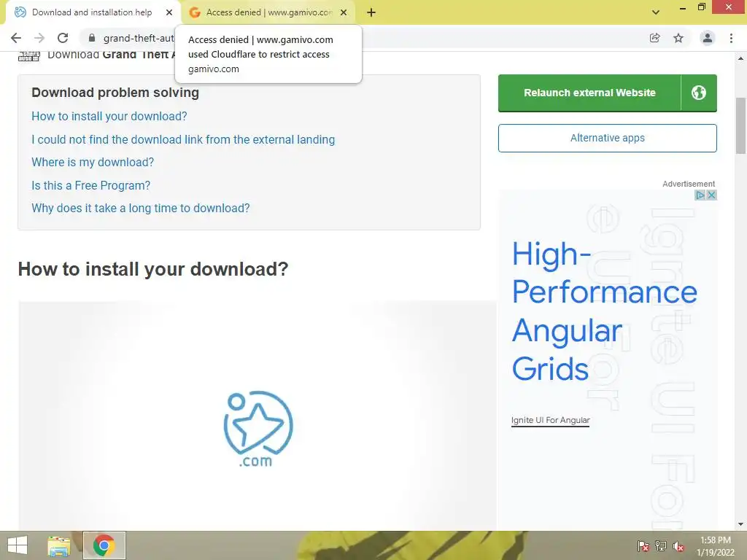Click the AdChoices icon on advertisement

[x=700, y=195]
